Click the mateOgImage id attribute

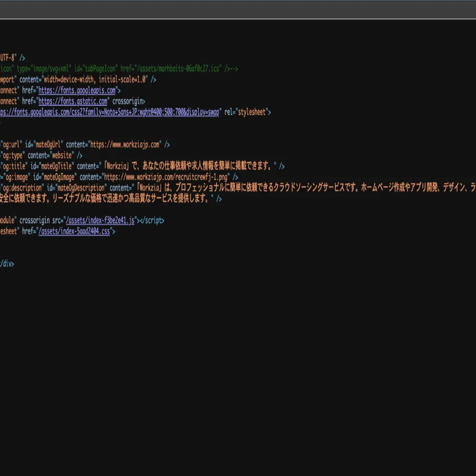point(55,177)
